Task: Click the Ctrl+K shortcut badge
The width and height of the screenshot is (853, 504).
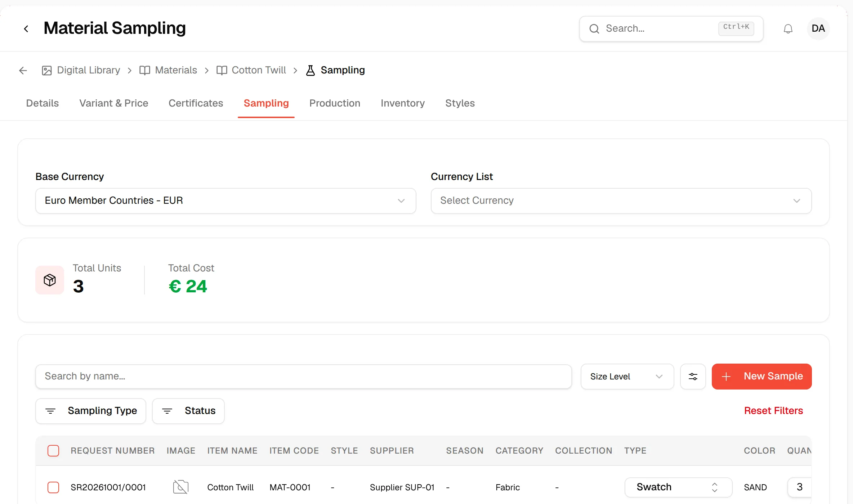Action: tap(736, 28)
